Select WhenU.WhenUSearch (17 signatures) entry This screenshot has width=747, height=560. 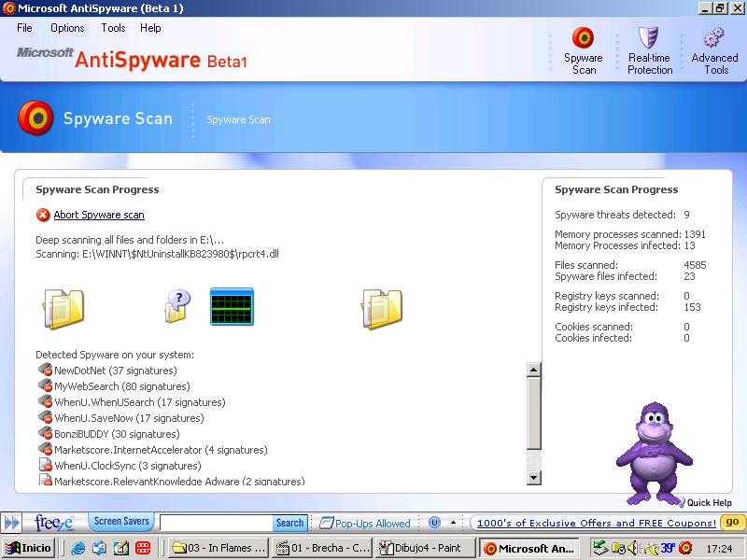(139, 402)
